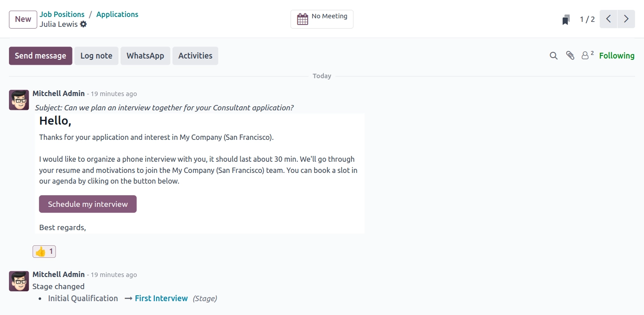This screenshot has width=644, height=315.
Task: Search messages with the magnifier icon
Action: pyautogui.click(x=554, y=56)
